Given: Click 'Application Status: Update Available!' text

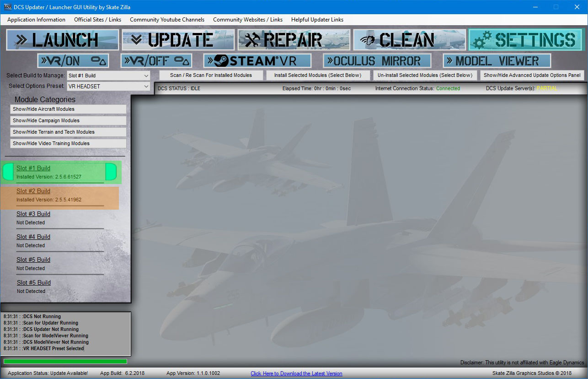Looking at the screenshot, I should click(48, 374).
